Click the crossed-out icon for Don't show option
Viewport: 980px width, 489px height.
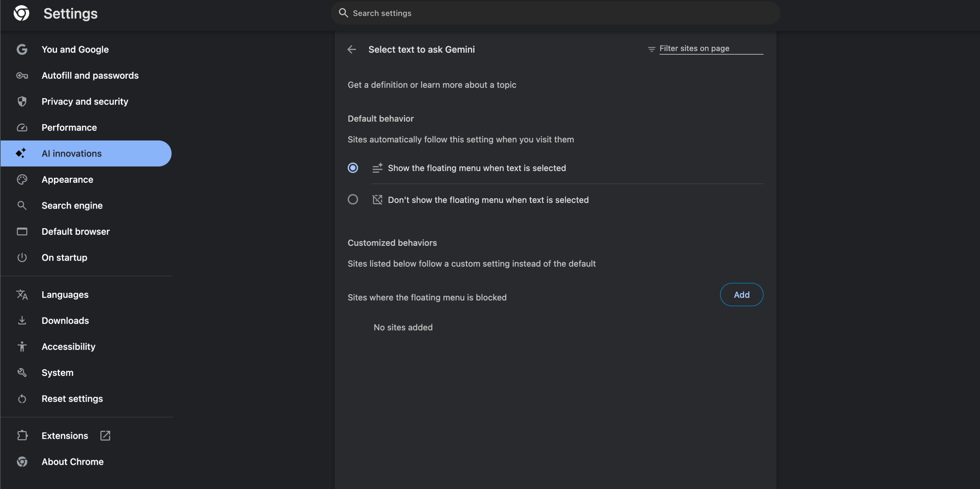(x=377, y=199)
